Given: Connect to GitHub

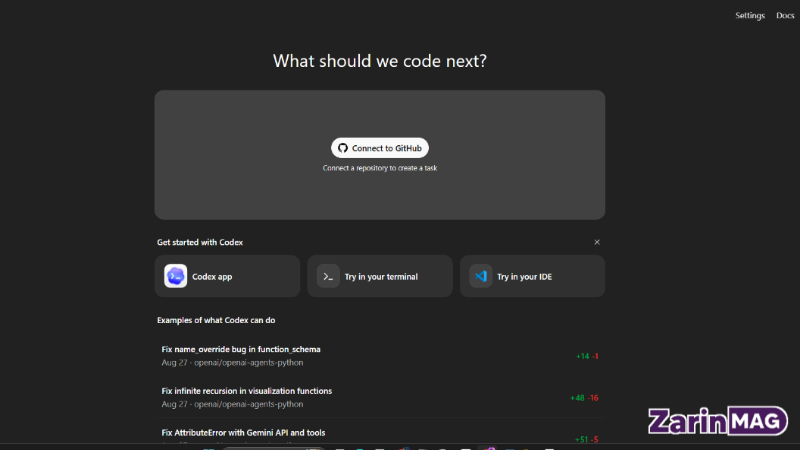Looking at the screenshot, I should click(x=380, y=148).
